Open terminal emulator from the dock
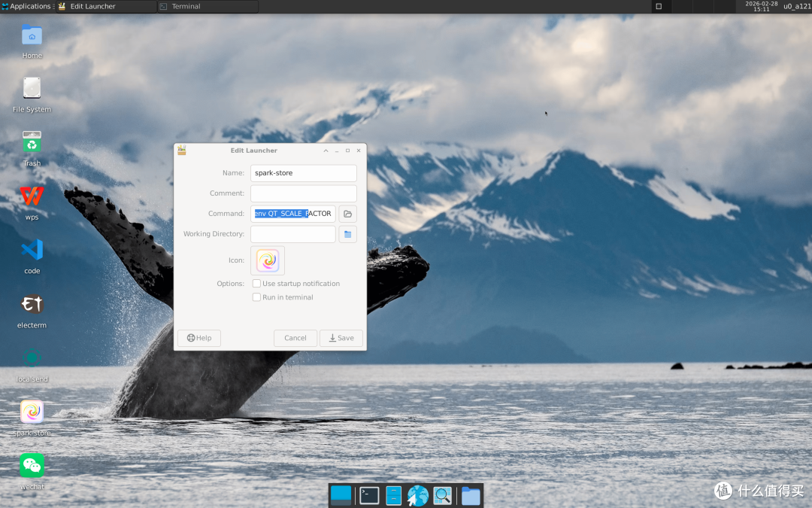 tap(369, 495)
